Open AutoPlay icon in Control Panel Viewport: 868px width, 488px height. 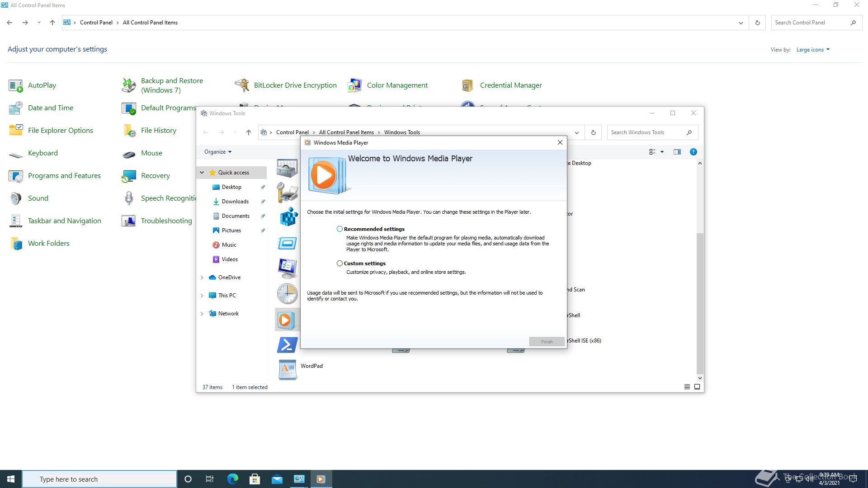tap(16, 85)
